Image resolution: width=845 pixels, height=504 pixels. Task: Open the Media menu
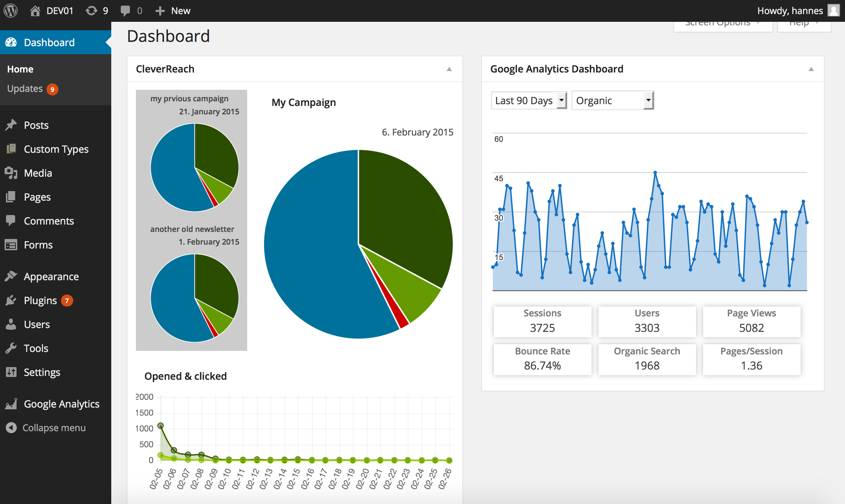click(x=56, y=173)
